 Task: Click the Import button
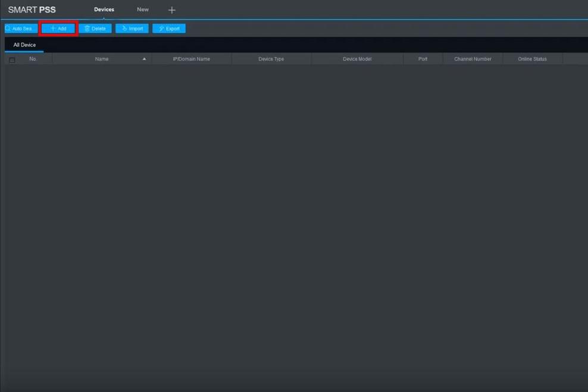click(x=132, y=29)
